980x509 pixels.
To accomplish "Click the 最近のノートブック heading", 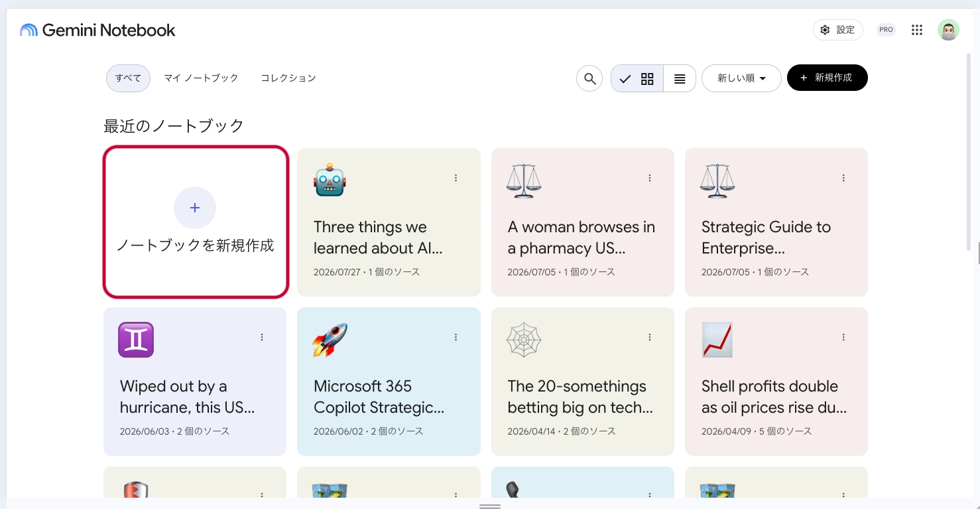I will coord(174,125).
